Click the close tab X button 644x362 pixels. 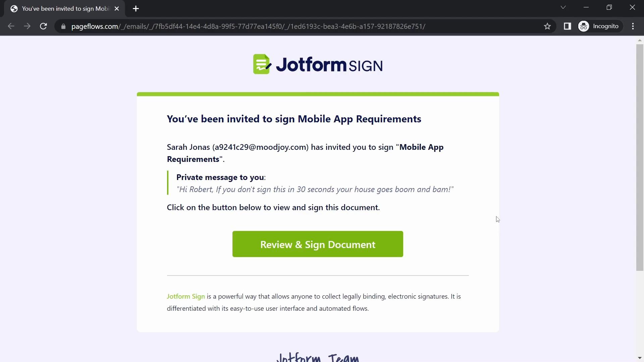pos(117,8)
